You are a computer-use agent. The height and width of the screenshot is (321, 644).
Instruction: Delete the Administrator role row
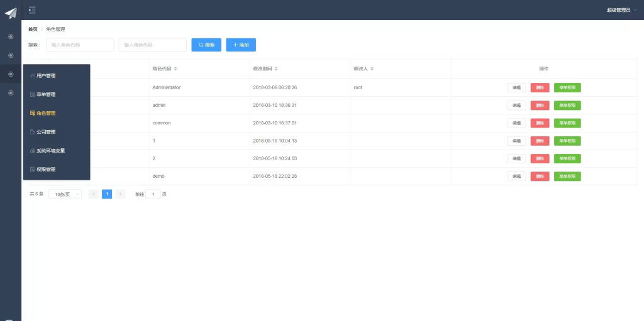tap(540, 88)
